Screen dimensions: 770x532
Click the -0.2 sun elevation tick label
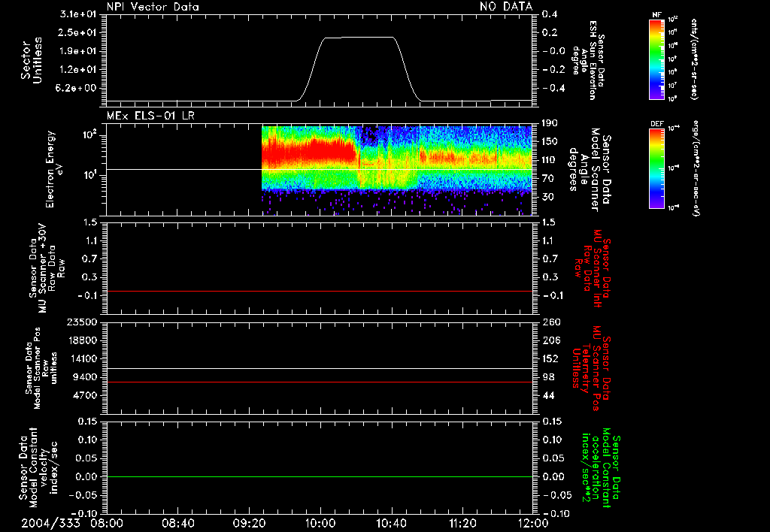pyautogui.click(x=554, y=70)
